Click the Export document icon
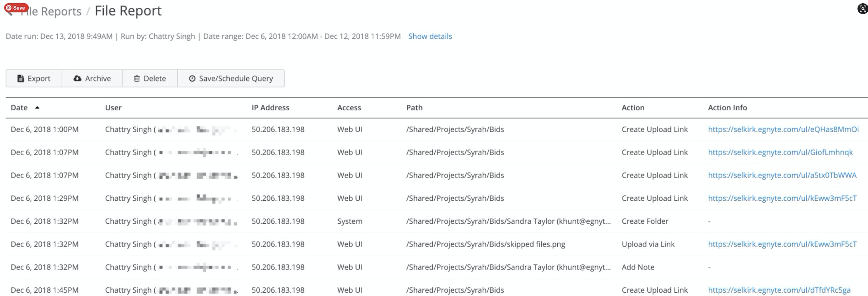Image resolution: width=868 pixels, height=296 pixels. click(x=21, y=79)
